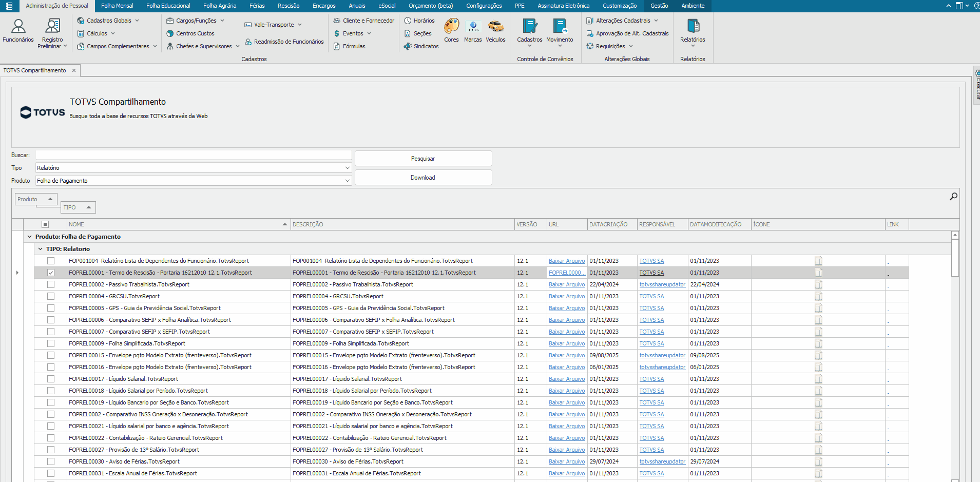Click the Alterações Cadastrais icon

590,21
